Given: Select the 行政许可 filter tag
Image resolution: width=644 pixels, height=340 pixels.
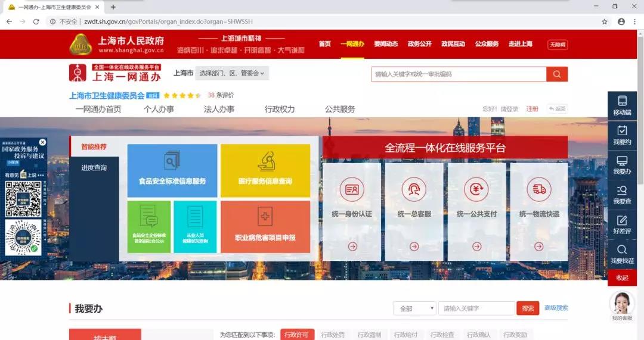Looking at the screenshot, I should [298, 335].
